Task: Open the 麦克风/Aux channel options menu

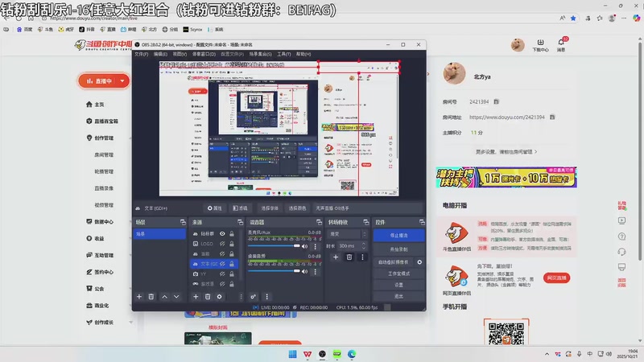Action: coord(315,246)
